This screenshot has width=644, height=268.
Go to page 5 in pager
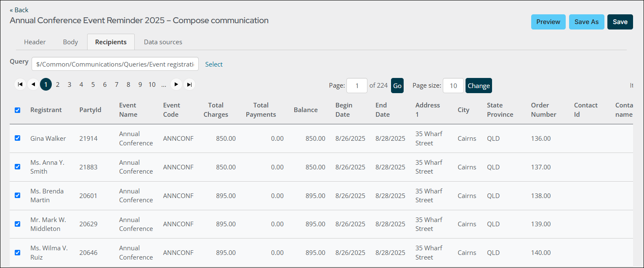(93, 85)
